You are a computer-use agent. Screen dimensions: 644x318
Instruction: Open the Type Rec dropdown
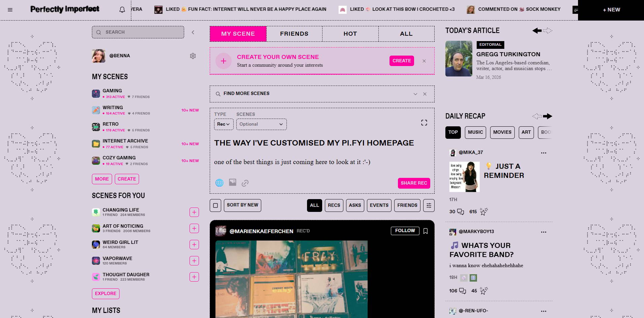[x=224, y=124]
